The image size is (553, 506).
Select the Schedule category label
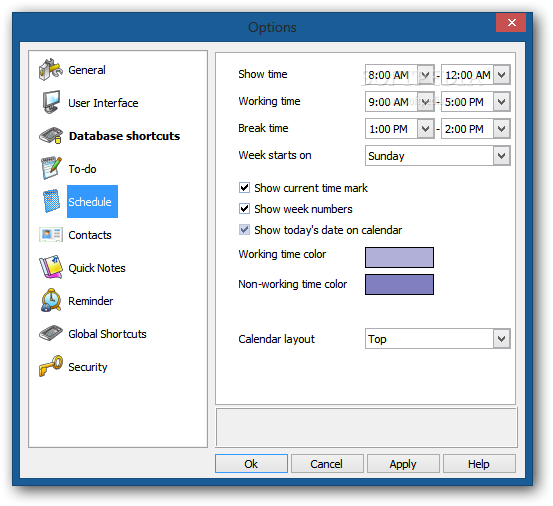point(92,202)
